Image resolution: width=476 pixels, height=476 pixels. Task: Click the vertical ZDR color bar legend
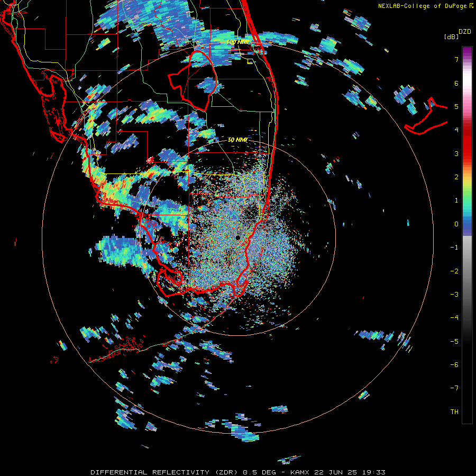click(x=467, y=235)
